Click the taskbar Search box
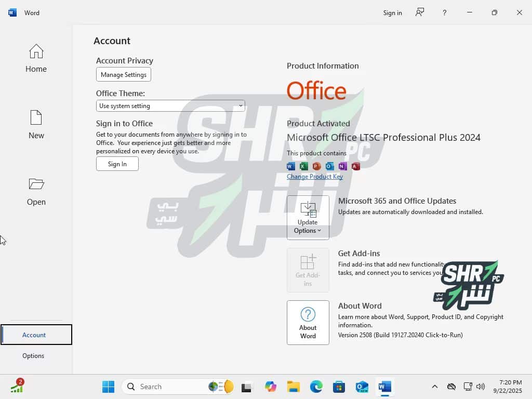Image resolution: width=532 pixels, height=399 pixels. pos(166,387)
